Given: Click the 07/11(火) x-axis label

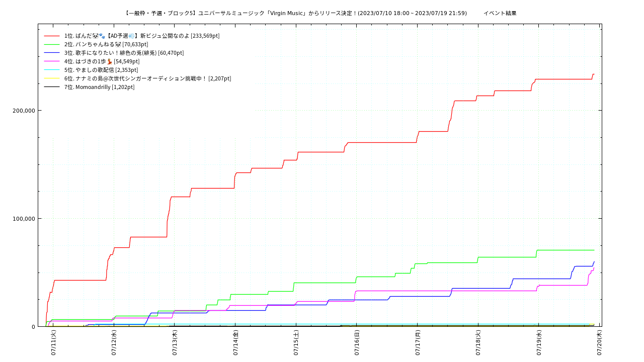Looking at the screenshot, I should [x=53, y=343].
